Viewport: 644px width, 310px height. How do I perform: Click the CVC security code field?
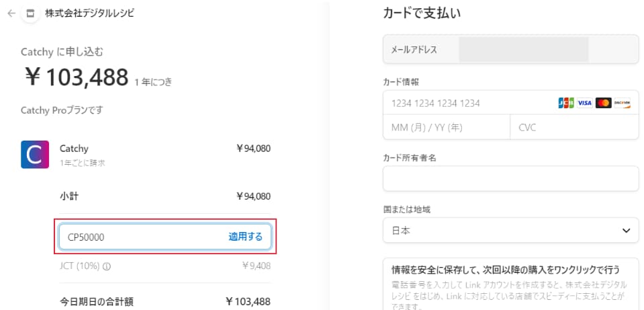575,128
